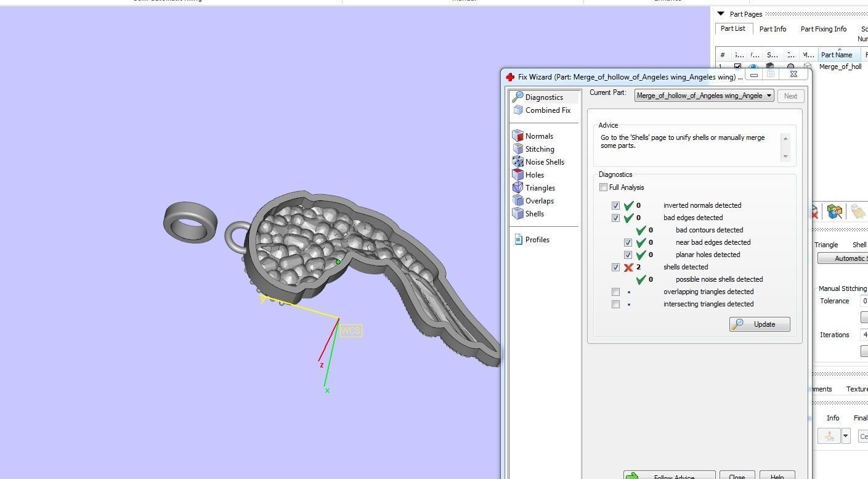Open the Holes fixing page
This screenshot has width=868, height=479.
pos(529,175)
